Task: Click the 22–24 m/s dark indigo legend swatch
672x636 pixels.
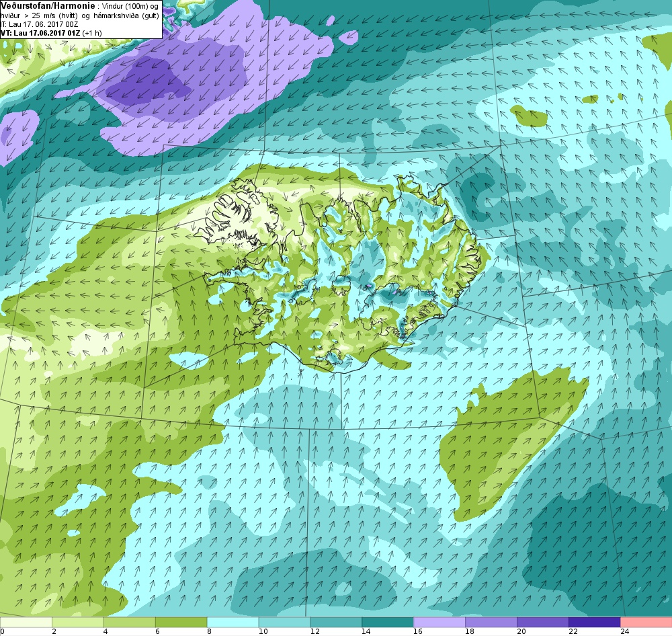Action: pos(594,622)
